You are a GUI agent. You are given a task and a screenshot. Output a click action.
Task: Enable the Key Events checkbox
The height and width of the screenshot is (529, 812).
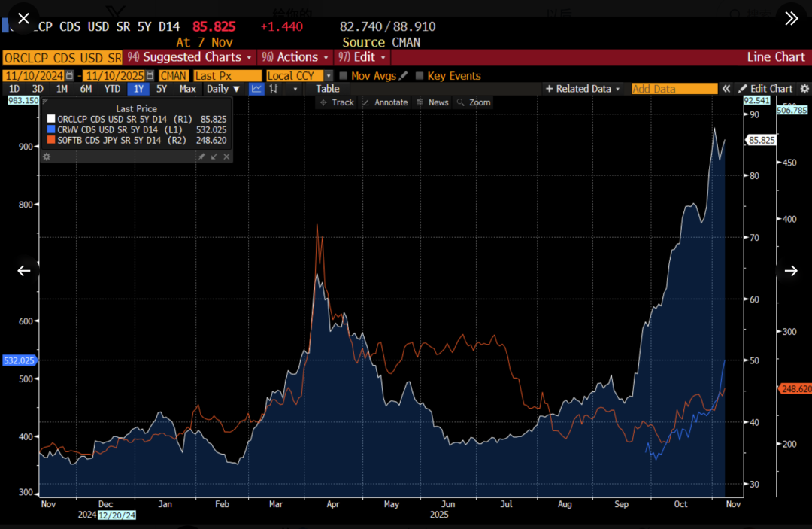tap(420, 76)
